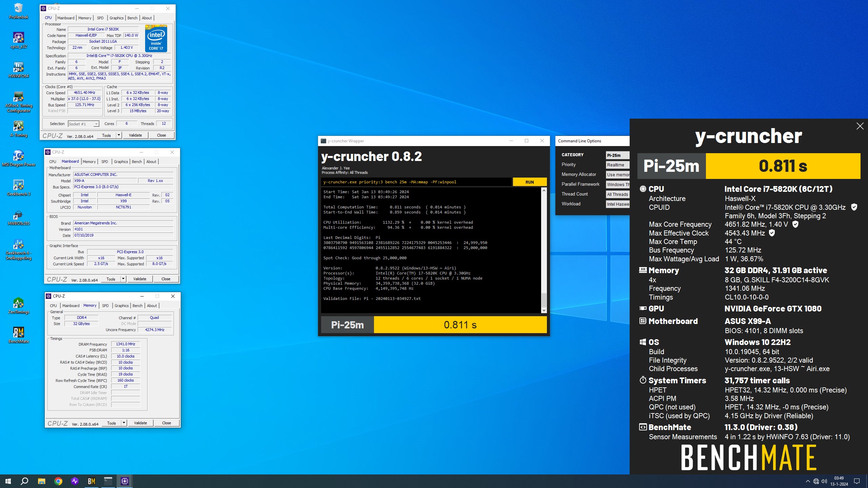The height and width of the screenshot is (488, 868).
Task: Open Memory Allocator dropdown
Action: coord(617,175)
